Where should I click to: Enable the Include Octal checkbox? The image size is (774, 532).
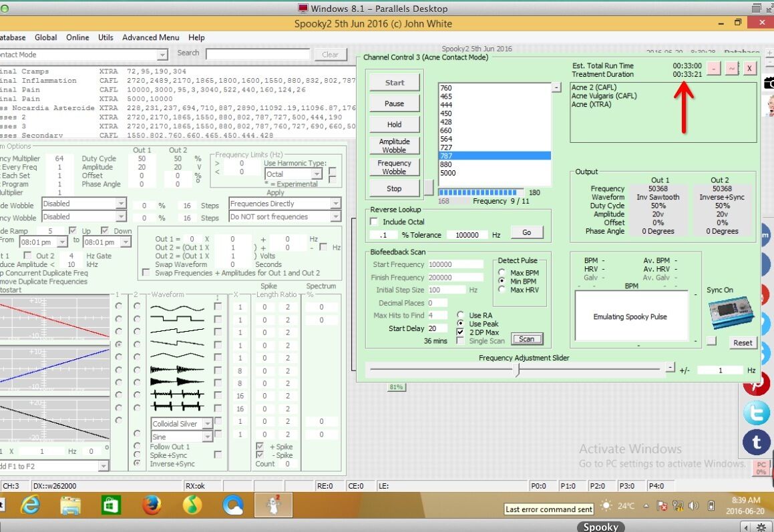click(374, 222)
